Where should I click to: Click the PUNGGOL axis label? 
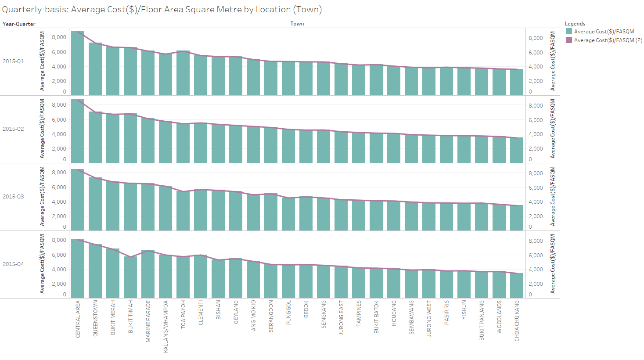click(x=288, y=313)
